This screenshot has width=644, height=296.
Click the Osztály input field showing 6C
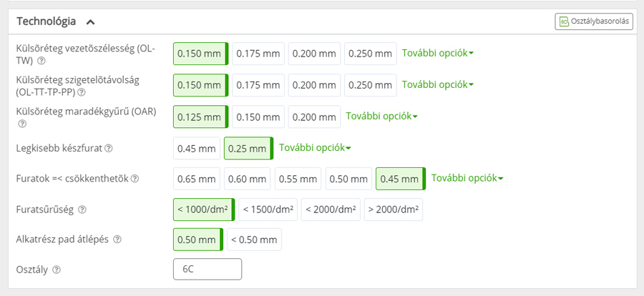click(208, 270)
